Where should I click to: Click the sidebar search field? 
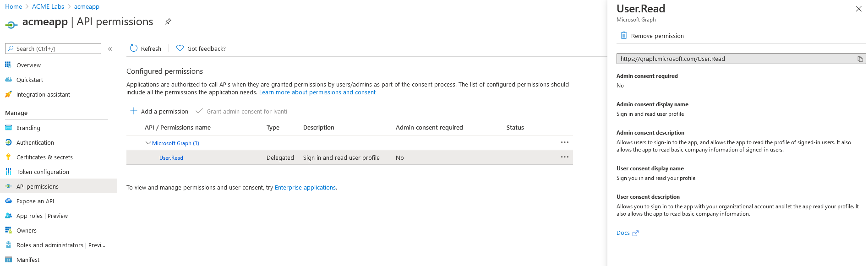point(53,49)
